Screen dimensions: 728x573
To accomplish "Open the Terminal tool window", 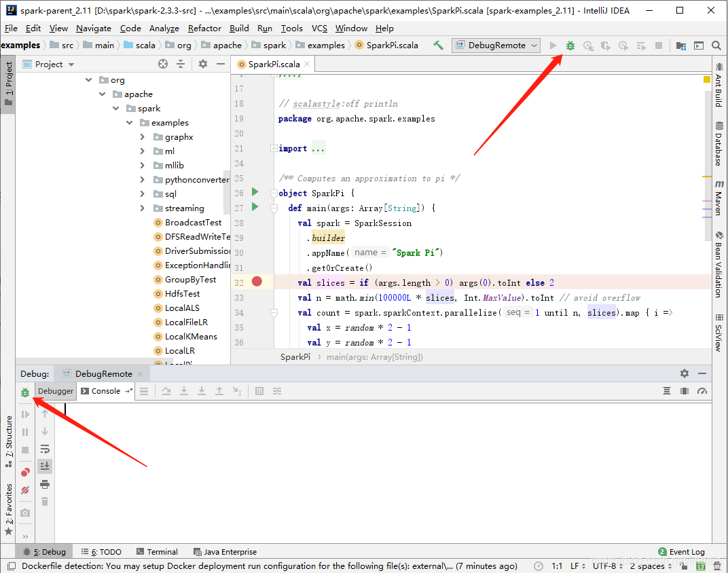I will pyautogui.click(x=157, y=552).
